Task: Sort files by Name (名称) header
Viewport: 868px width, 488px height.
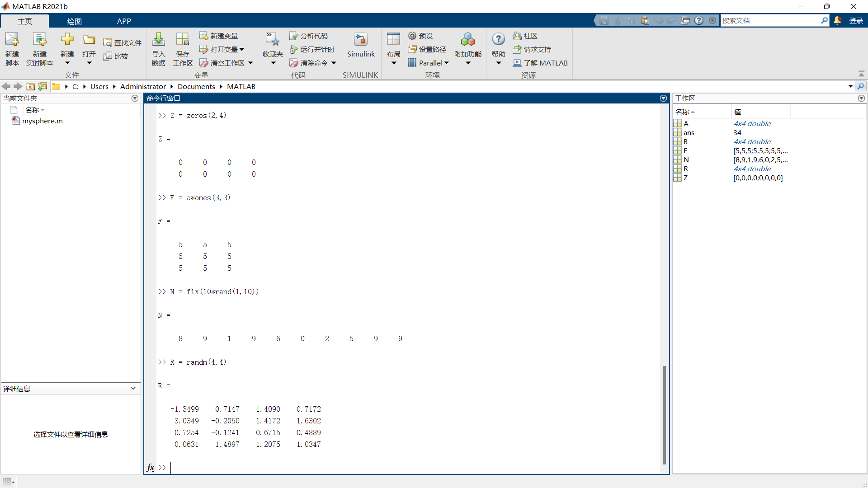Action: coord(35,110)
